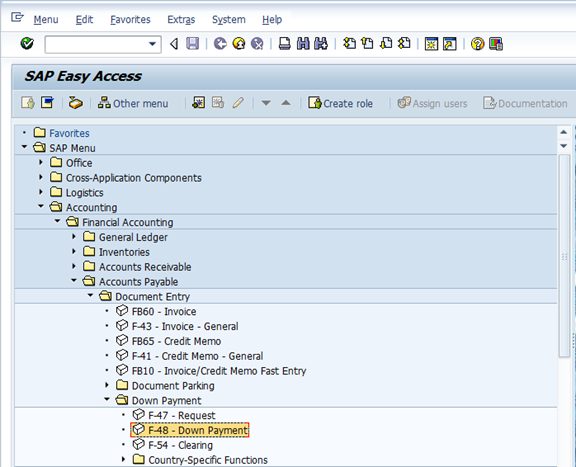576x467 pixels.
Task: Click the First Page icon
Action: [349, 44]
